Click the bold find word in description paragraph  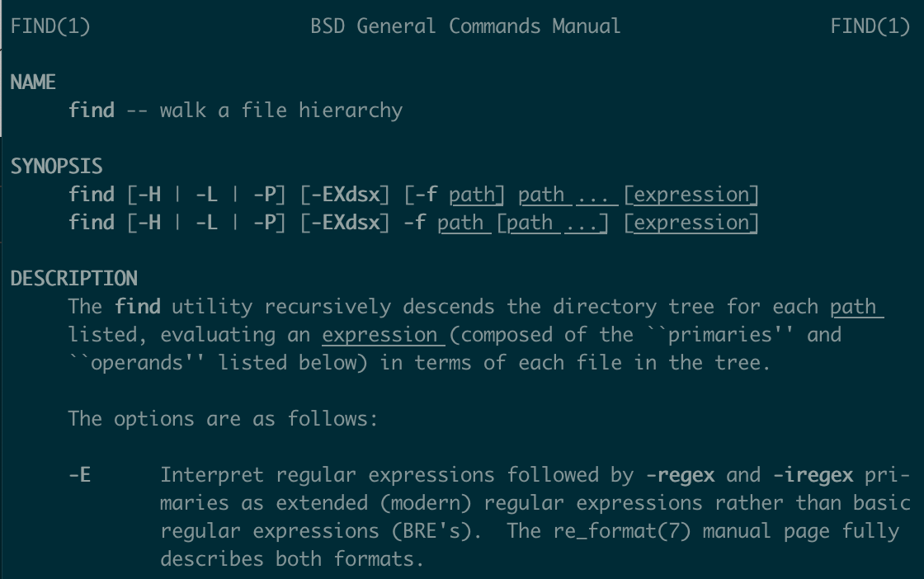point(137,306)
